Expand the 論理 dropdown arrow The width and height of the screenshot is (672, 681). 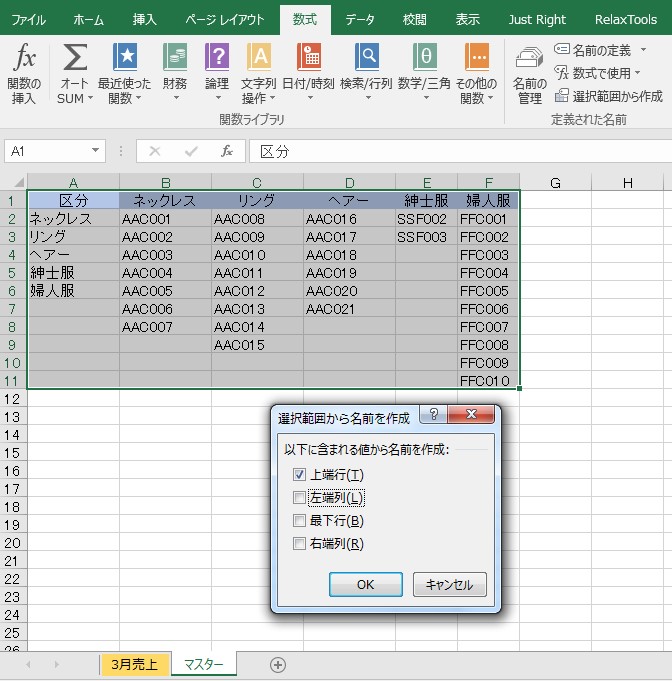point(218,98)
